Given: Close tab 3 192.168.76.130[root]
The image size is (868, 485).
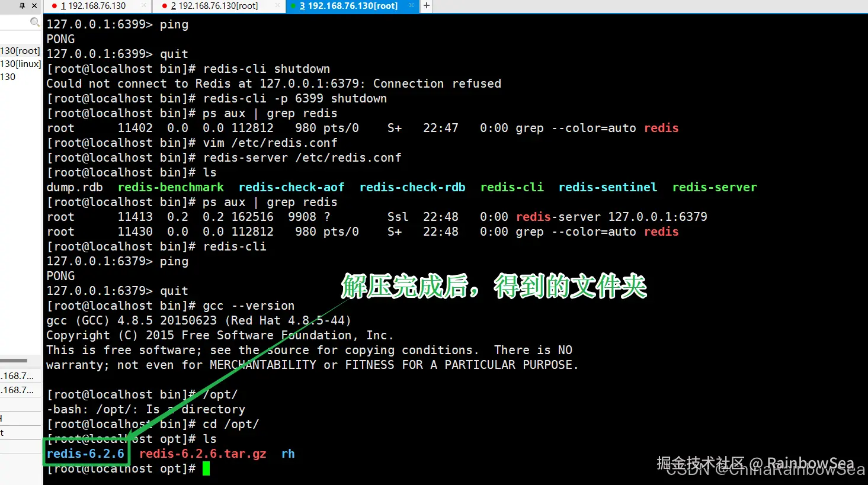Looking at the screenshot, I should coord(412,6).
